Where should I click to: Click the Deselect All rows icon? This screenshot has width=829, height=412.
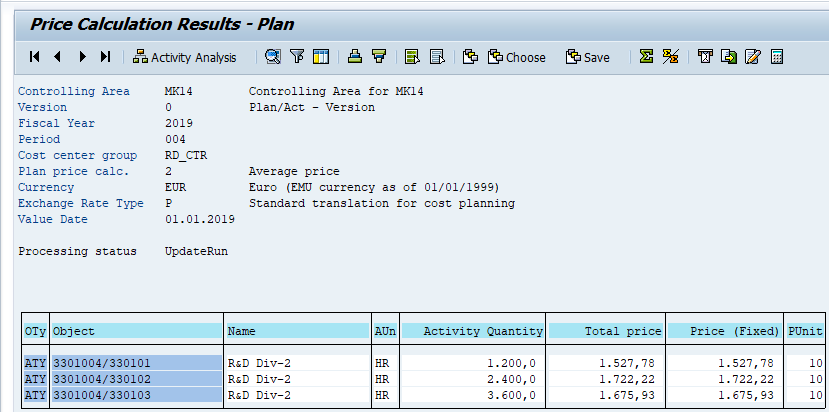pyautogui.click(x=437, y=57)
